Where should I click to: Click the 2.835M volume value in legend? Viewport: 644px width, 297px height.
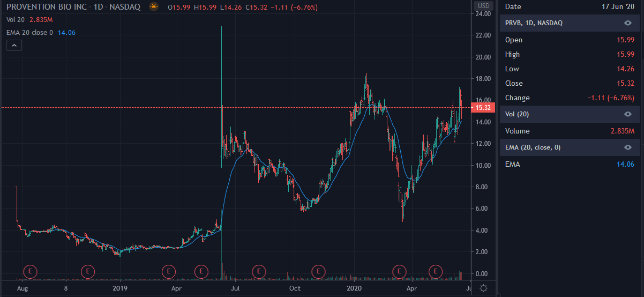[41, 19]
